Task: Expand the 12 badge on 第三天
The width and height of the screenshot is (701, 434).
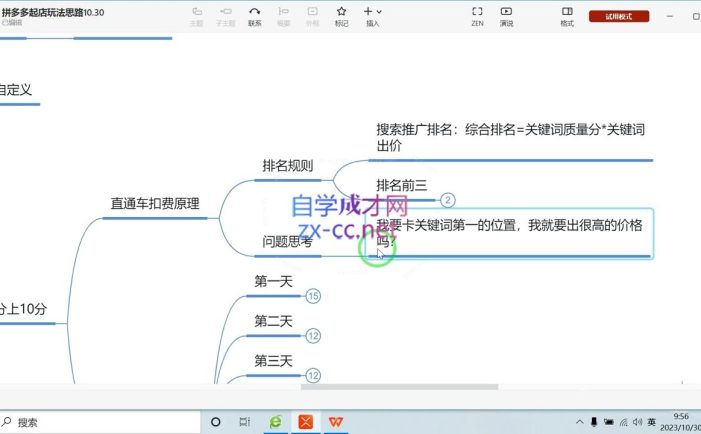Action: click(313, 375)
